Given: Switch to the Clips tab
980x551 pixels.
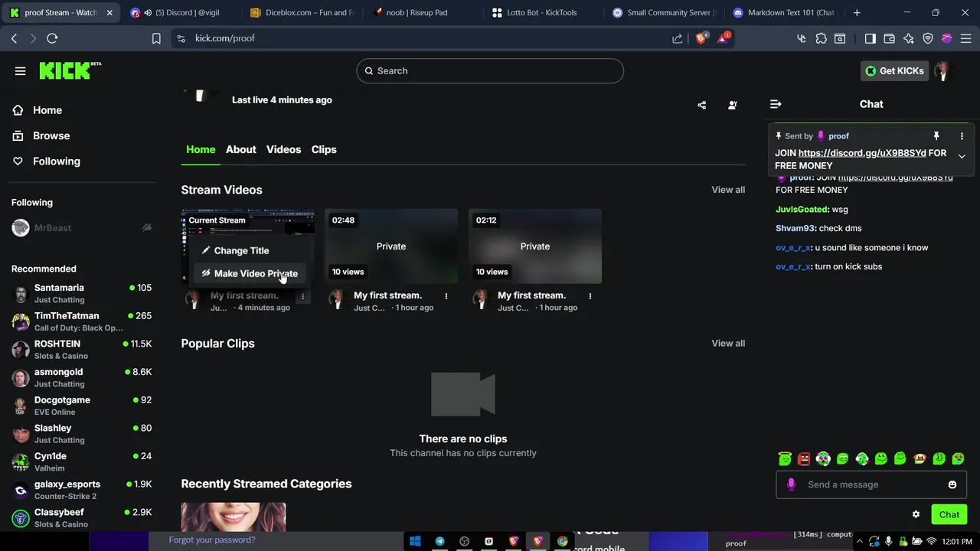Looking at the screenshot, I should tap(324, 150).
